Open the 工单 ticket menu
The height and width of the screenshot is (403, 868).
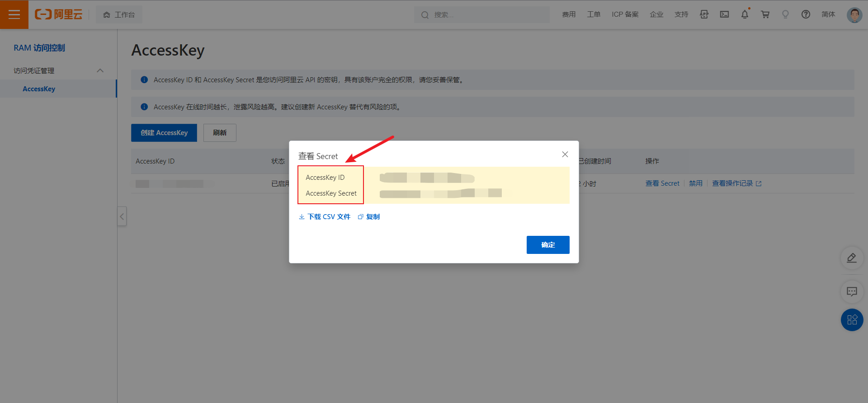coord(594,14)
